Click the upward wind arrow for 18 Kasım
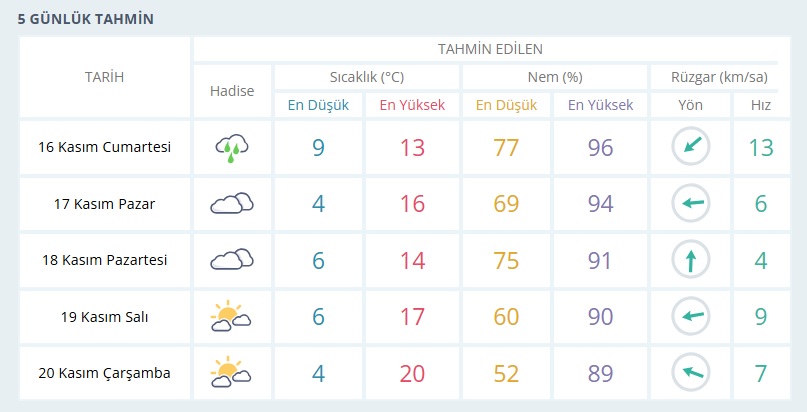Viewport: 807px width, 412px height. click(690, 260)
